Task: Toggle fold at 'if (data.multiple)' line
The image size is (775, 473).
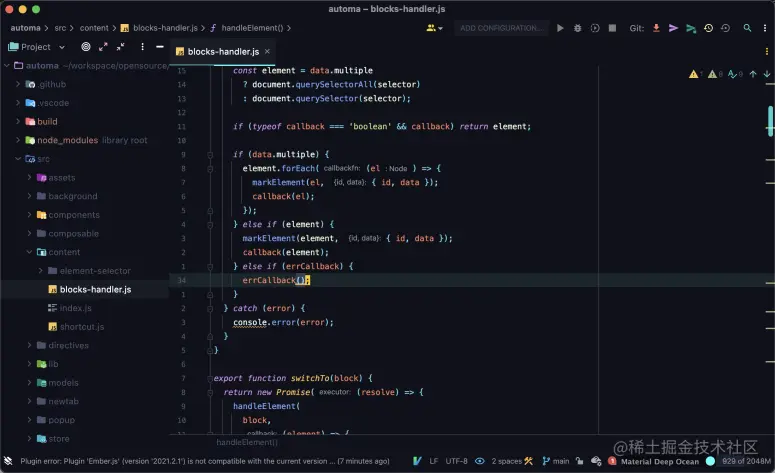Action: [x=210, y=155]
